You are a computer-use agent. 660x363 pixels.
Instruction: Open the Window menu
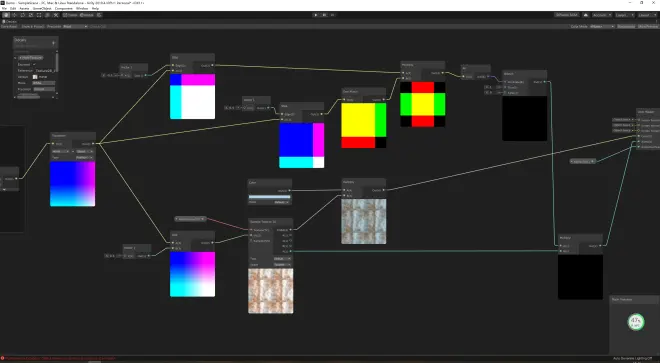click(x=82, y=8)
